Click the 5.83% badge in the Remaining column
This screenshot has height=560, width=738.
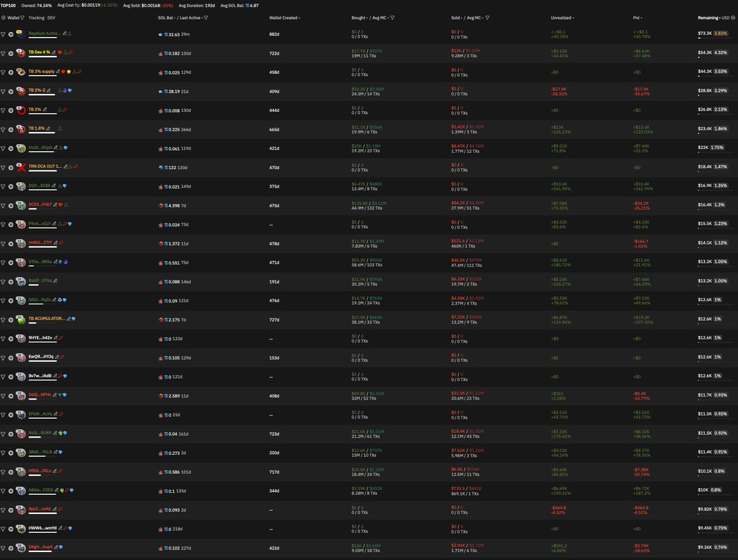pyautogui.click(x=720, y=33)
